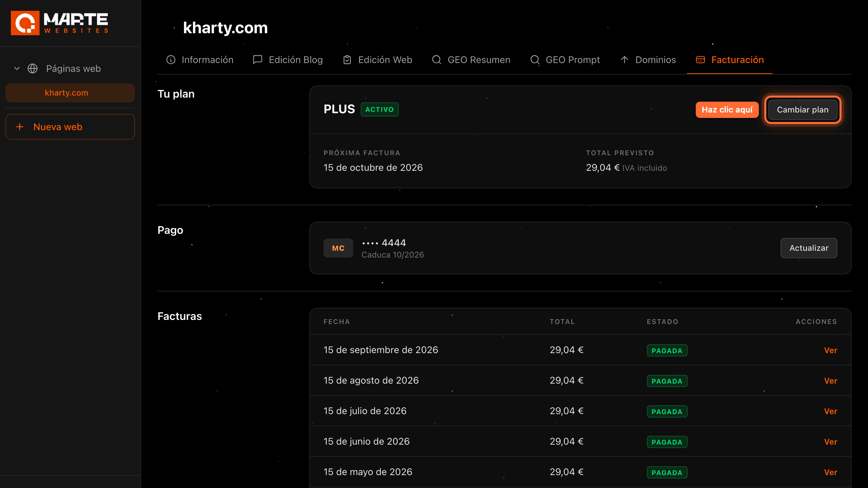Click the '29,04 €' total for 15 de julio
The image size is (868, 488).
coord(567,411)
